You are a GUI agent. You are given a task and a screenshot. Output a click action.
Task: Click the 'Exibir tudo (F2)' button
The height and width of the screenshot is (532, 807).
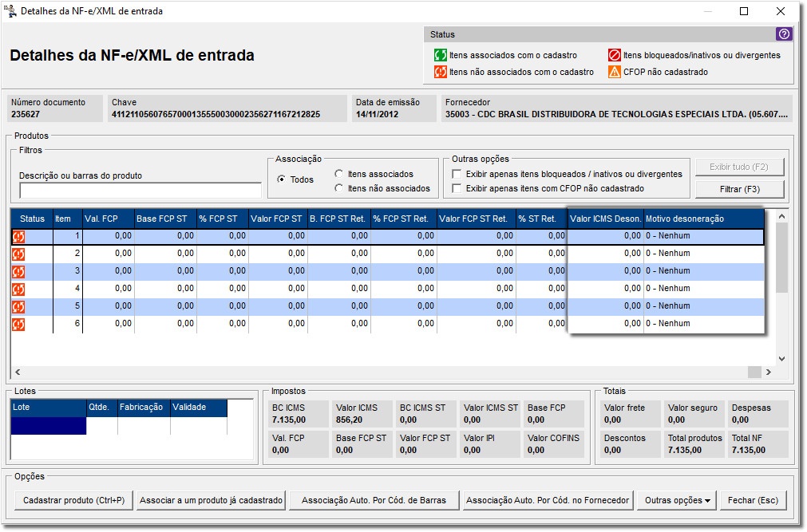tap(739, 167)
